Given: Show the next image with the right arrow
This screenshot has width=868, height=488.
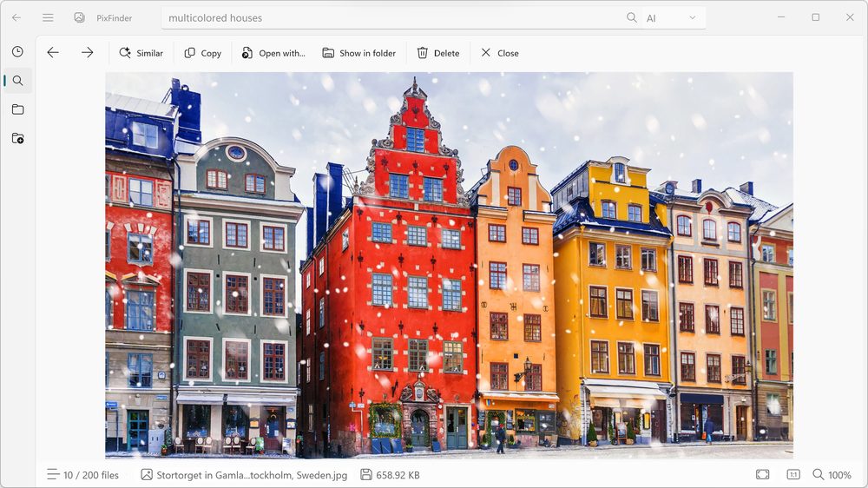Looking at the screenshot, I should tap(88, 53).
